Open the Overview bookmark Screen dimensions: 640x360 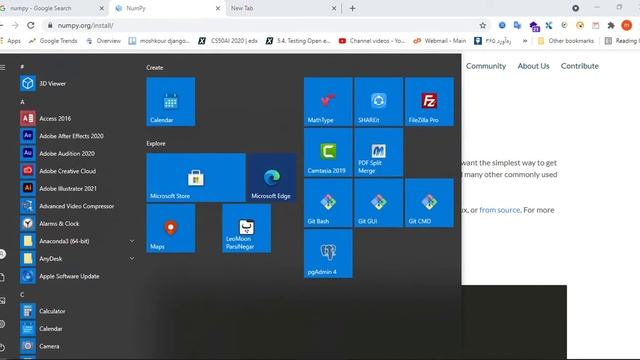point(104,41)
